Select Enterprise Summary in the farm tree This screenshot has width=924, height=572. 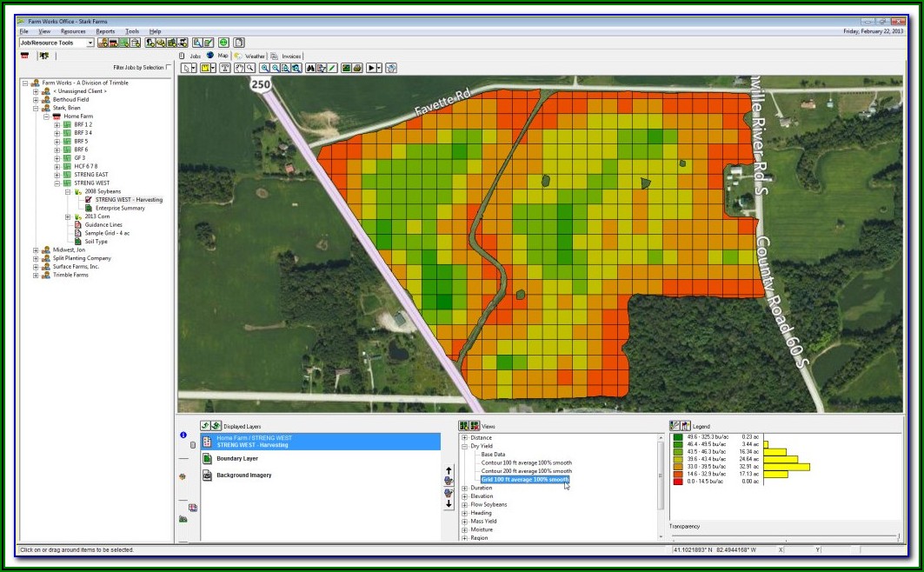pos(120,208)
